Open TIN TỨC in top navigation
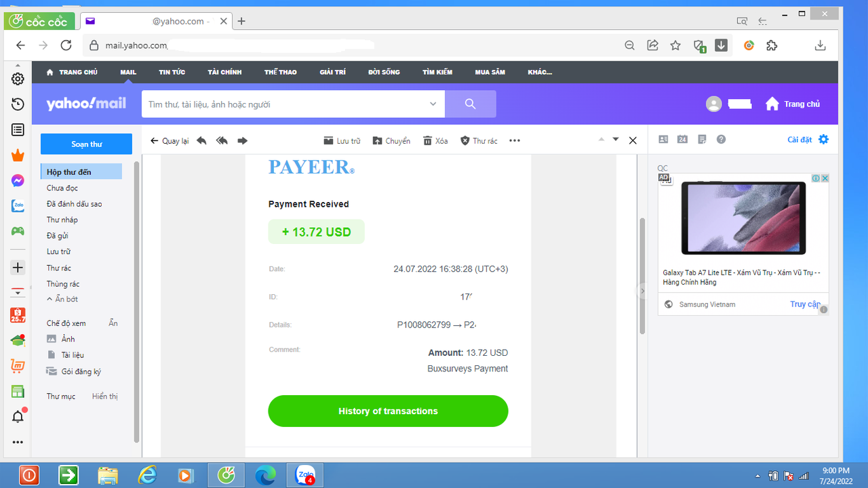Screen dimensions: 868x488 pos(172,72)
